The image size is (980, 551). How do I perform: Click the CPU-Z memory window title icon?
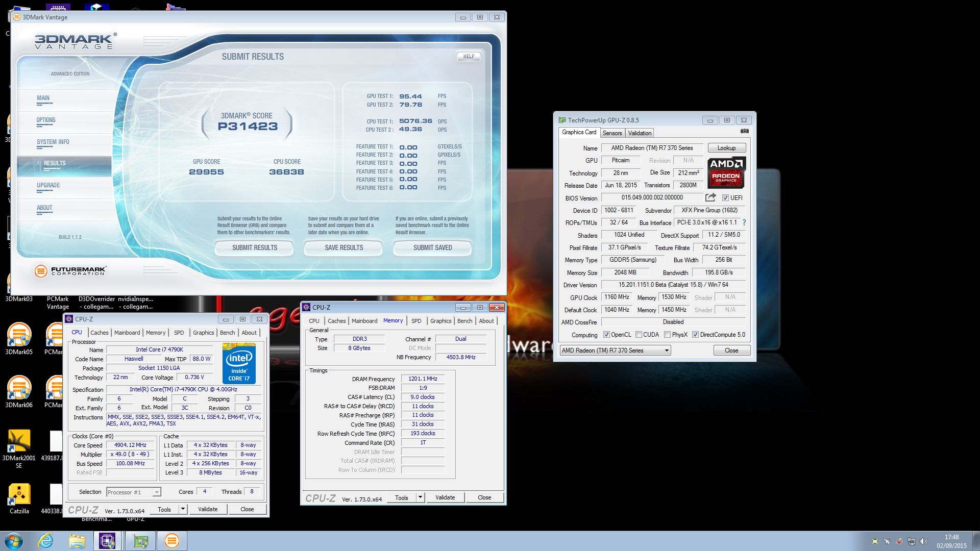click(306, 307)
